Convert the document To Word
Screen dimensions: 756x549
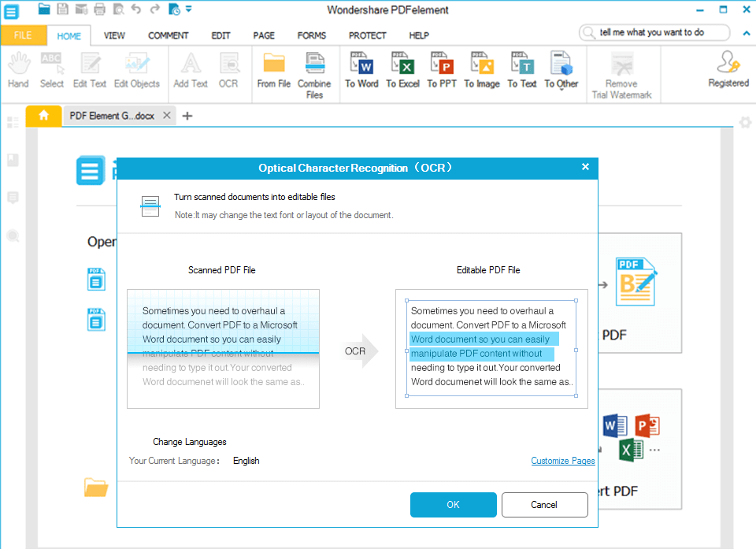click(x=361, y=71)
